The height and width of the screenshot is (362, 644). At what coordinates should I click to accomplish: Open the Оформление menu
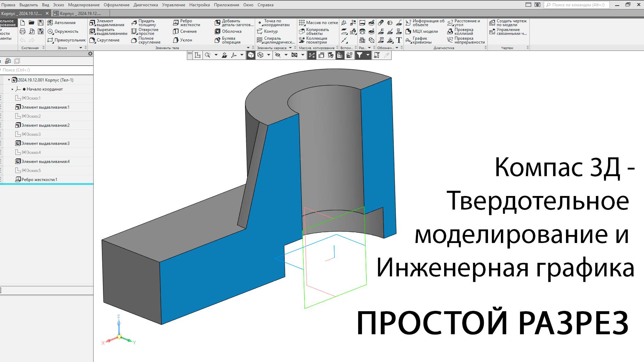pyautogui.click(x=117, y=5)
